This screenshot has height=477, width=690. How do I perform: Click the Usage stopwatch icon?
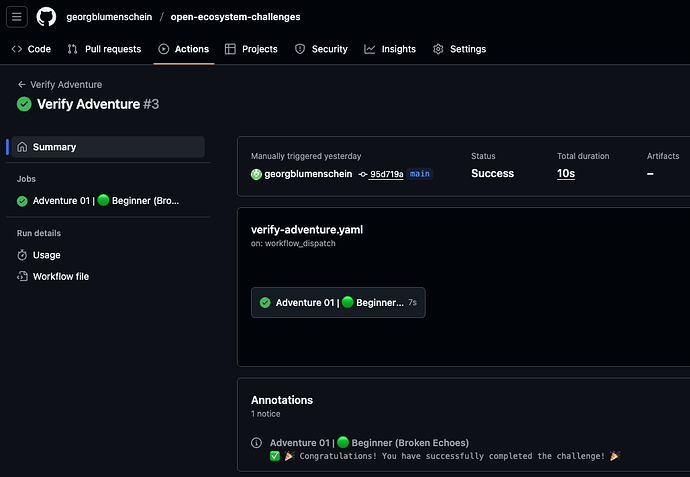(x=22, y=255)
